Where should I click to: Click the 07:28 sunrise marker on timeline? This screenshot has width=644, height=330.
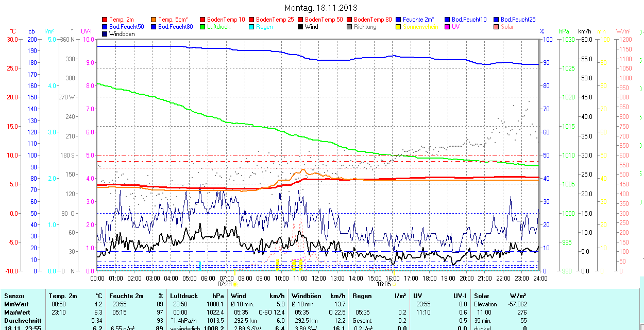(x=225, y=284)
